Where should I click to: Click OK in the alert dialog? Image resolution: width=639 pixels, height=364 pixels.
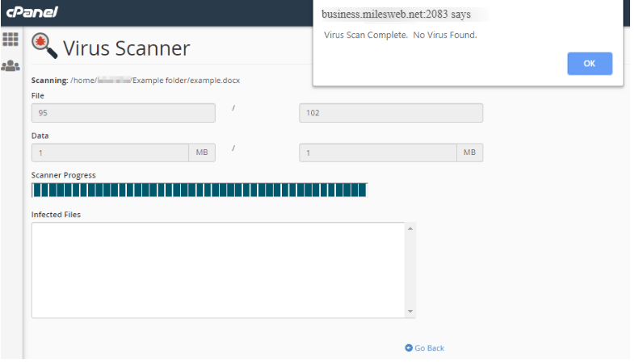590,64
